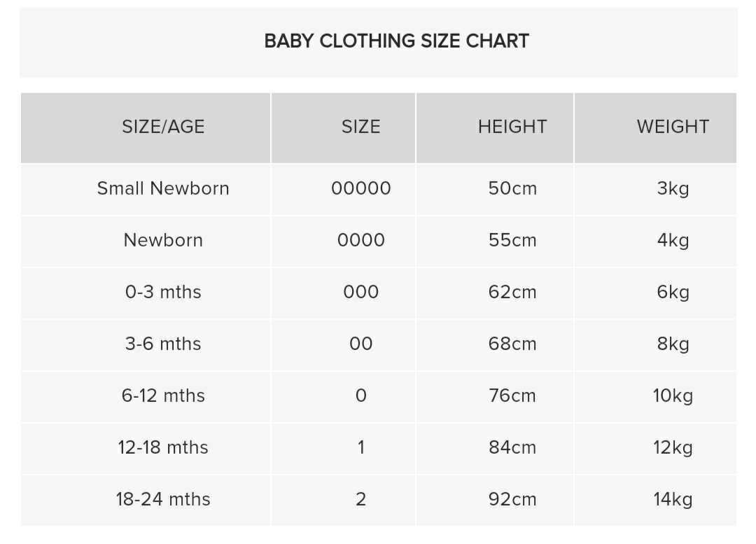Select the Small Newborn row label
756x544 pixels.
click(163, 188)
